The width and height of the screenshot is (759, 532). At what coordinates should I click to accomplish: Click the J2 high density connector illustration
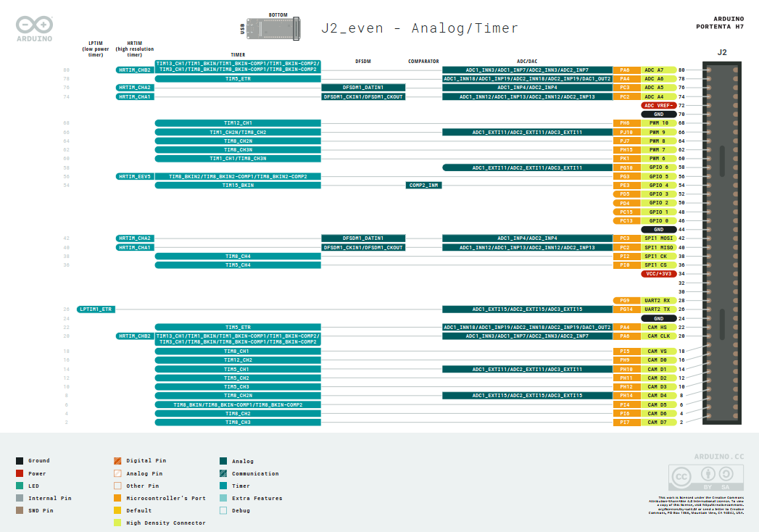[722, 243]
